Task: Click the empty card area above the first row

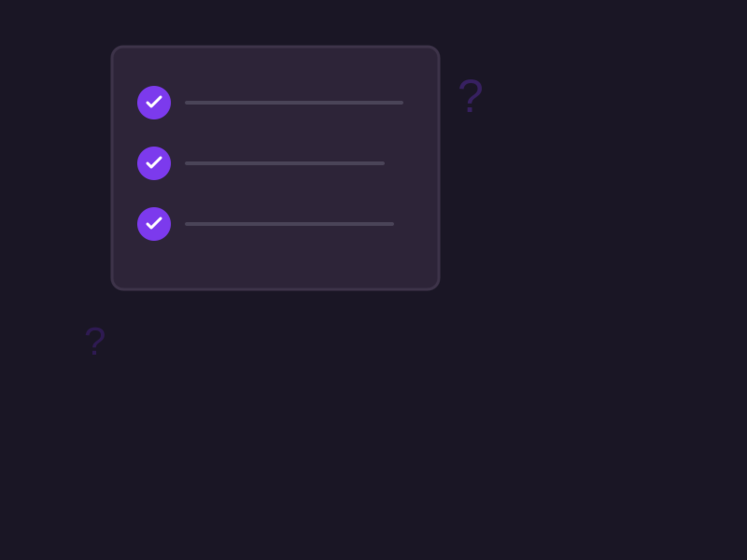Action: [x=275, y=66]
